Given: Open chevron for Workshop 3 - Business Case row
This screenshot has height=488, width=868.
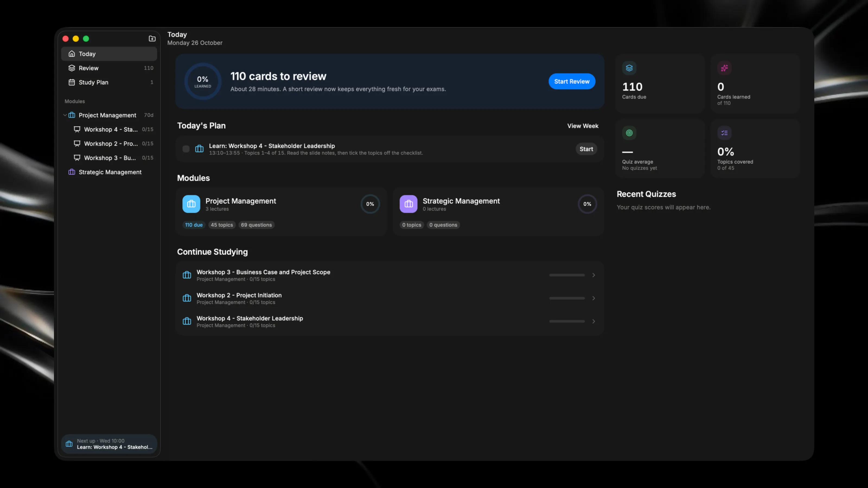Looking at the screenshot, I should pos(593,275).
